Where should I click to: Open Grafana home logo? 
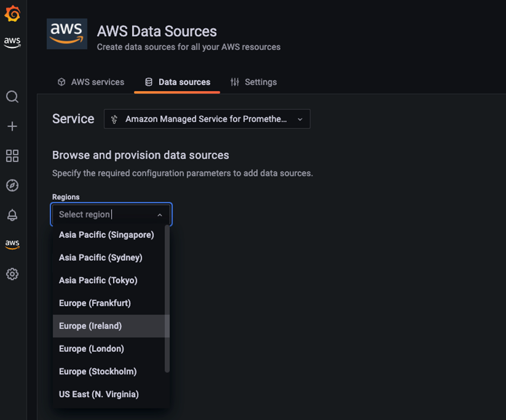12,14
